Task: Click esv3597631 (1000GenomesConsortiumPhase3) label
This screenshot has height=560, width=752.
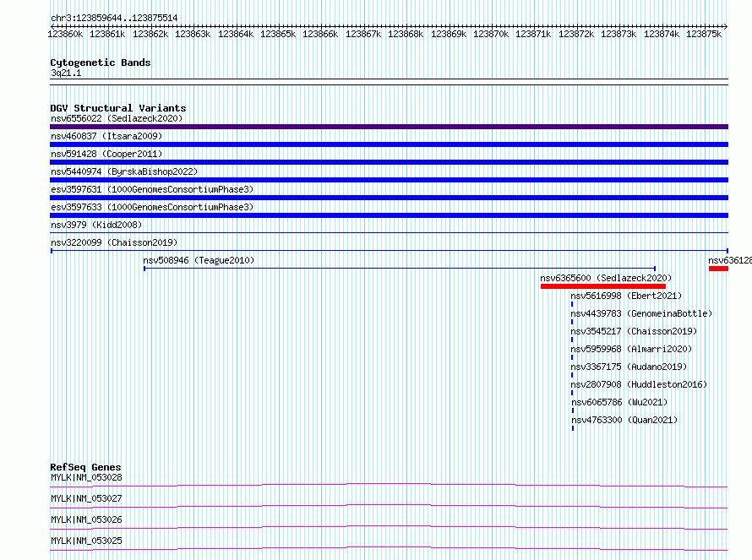Action: tap(152, 189)
